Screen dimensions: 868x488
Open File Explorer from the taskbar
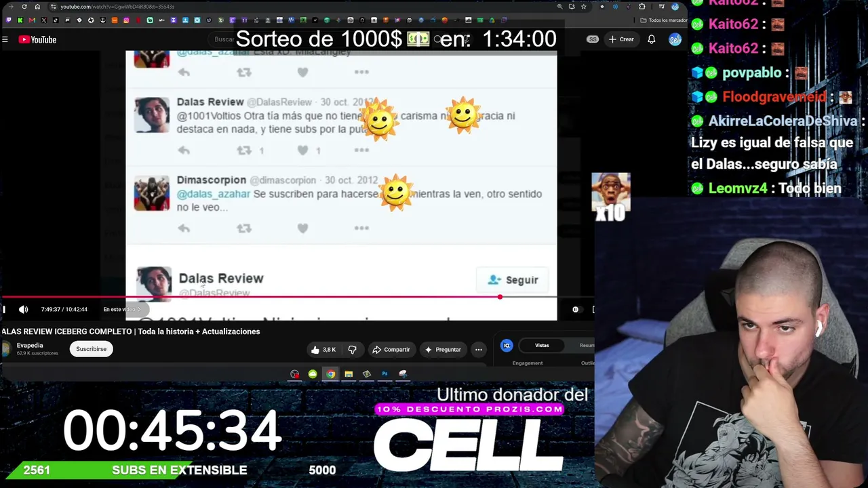[349, 374]
